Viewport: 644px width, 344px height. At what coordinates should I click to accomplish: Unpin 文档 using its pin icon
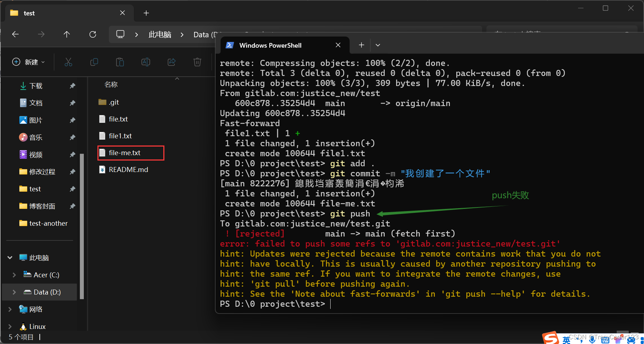click(72, 103)
